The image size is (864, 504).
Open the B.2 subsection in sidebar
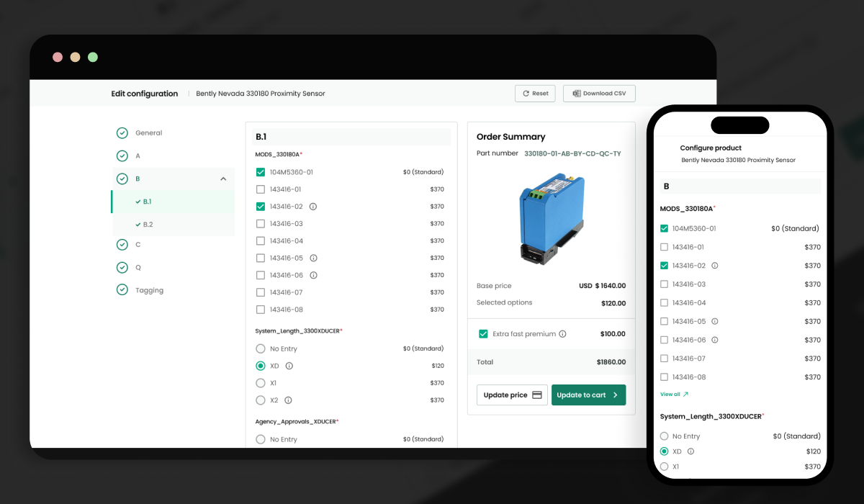pos(148,225)
